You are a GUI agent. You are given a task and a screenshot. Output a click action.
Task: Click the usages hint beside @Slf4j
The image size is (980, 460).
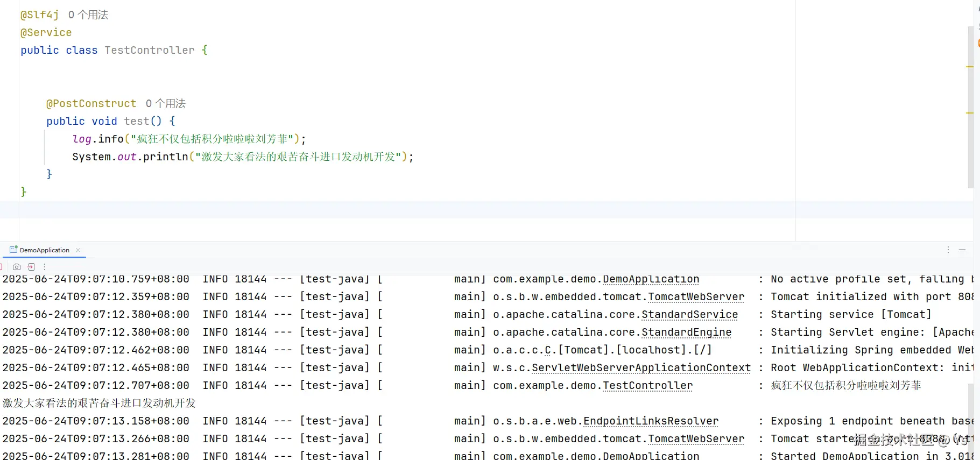point(88,15)
